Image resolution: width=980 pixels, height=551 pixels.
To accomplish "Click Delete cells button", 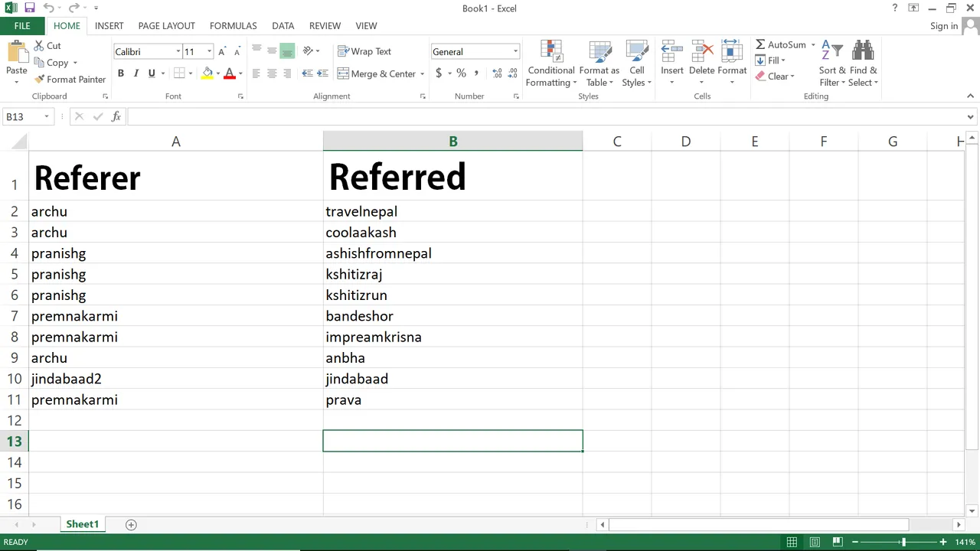I will pos(701,64).
